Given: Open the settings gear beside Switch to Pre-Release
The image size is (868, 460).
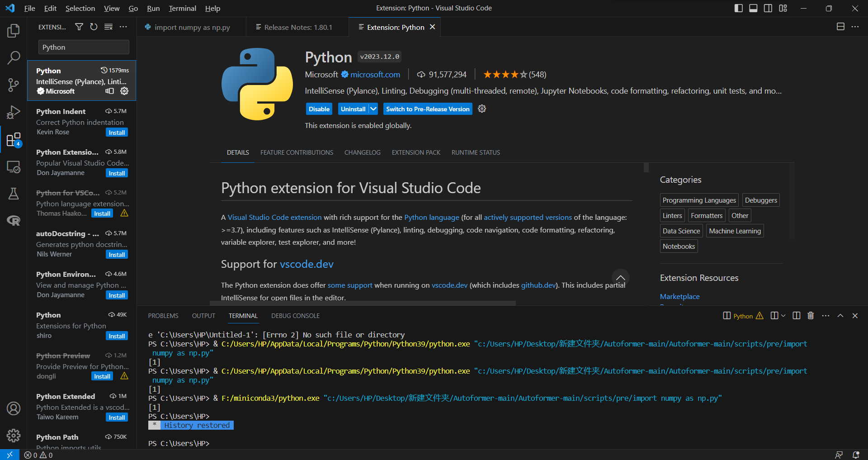Looking at the screenshot, I should tap(482, 109).
